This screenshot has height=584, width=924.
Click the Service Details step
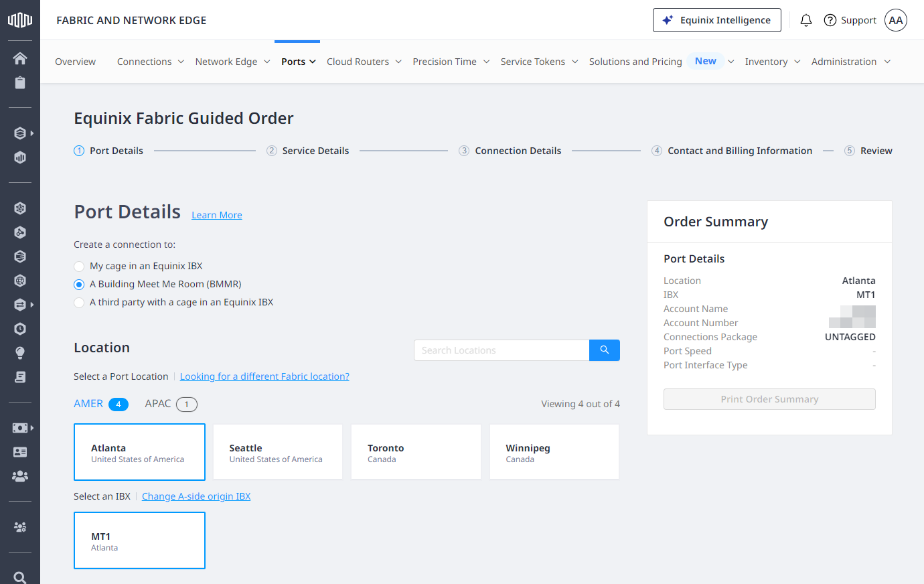308,151
